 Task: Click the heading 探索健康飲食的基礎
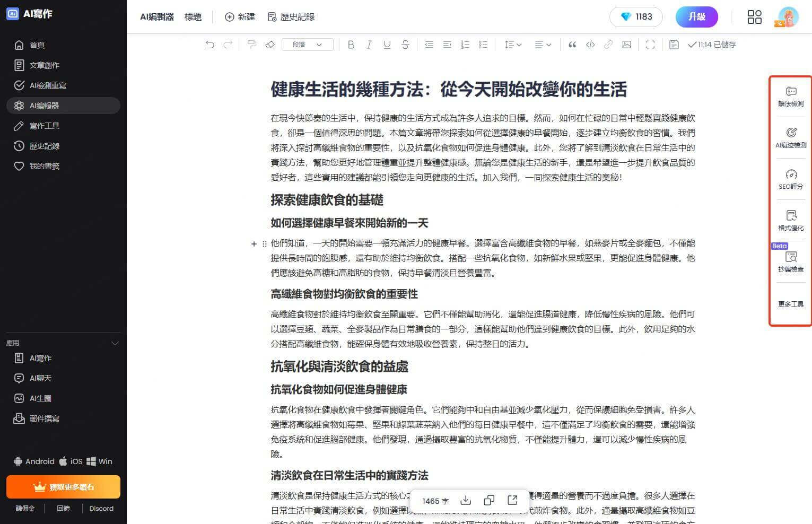point(327,200)
